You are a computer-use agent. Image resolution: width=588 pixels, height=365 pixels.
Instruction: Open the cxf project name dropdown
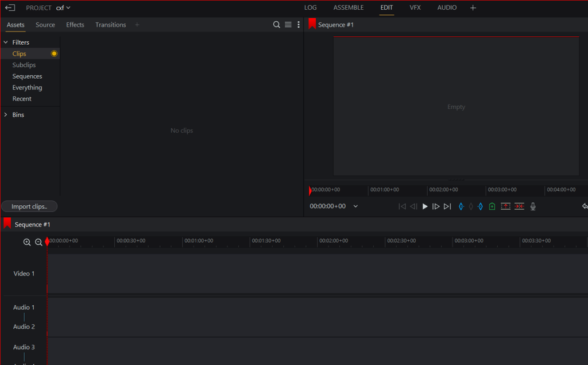click(63, 7)
